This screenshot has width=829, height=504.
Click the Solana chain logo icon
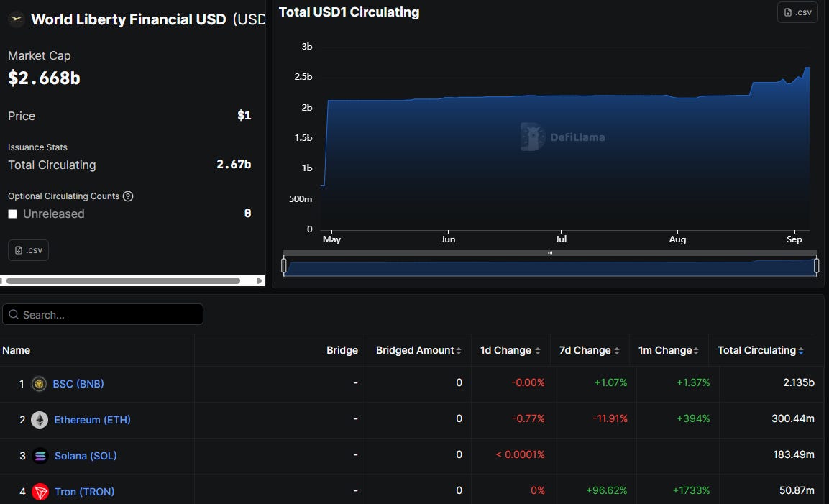pos(40,455)
